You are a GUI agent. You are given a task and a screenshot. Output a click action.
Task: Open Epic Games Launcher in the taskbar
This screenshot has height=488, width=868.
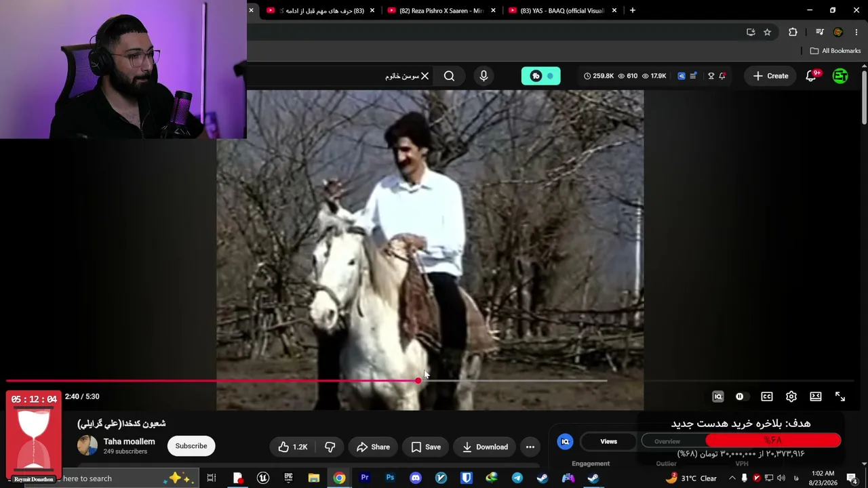tap(288, 479)
